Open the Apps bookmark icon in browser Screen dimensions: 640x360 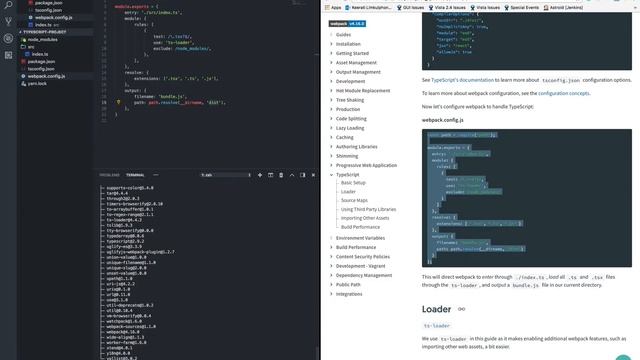(333, 7)
